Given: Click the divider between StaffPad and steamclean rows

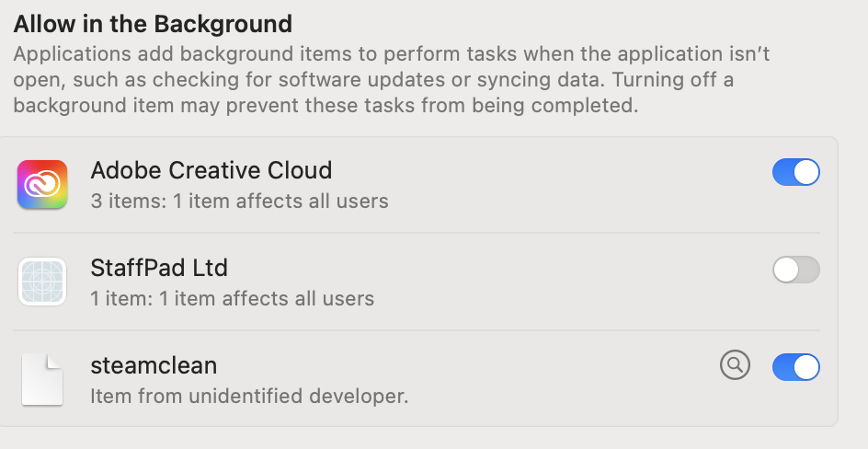Looking at the screenshot, I should [x=423, y=330].
